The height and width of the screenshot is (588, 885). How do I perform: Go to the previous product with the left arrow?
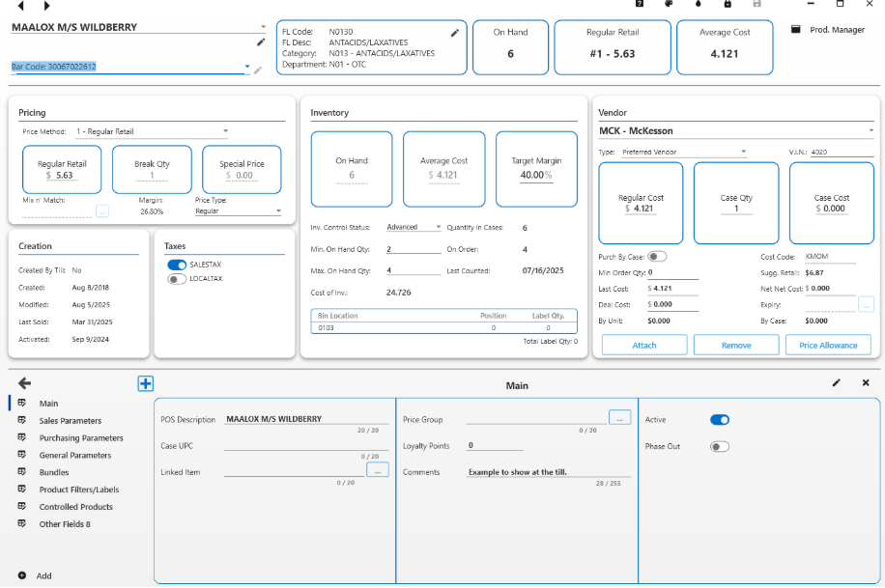(21, 6)
